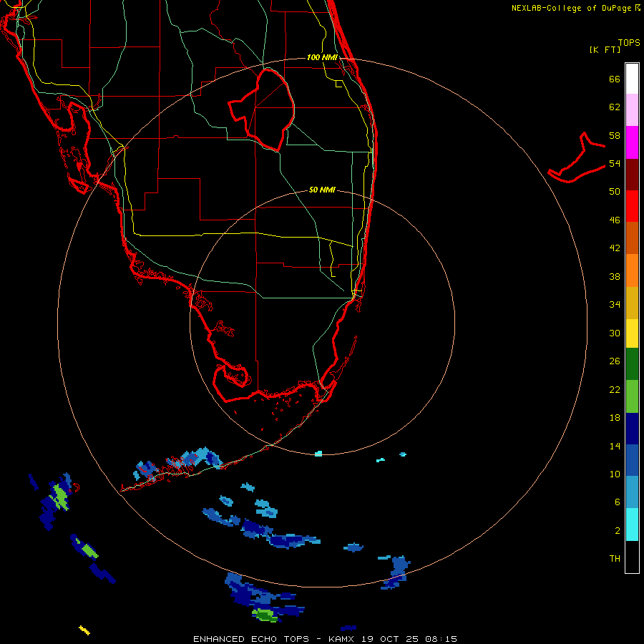Image resolution: width=644 pixels, height=644 pixels.
Task: Click the gold 34-38 kft legend swatch
Action: pos(632,303)
